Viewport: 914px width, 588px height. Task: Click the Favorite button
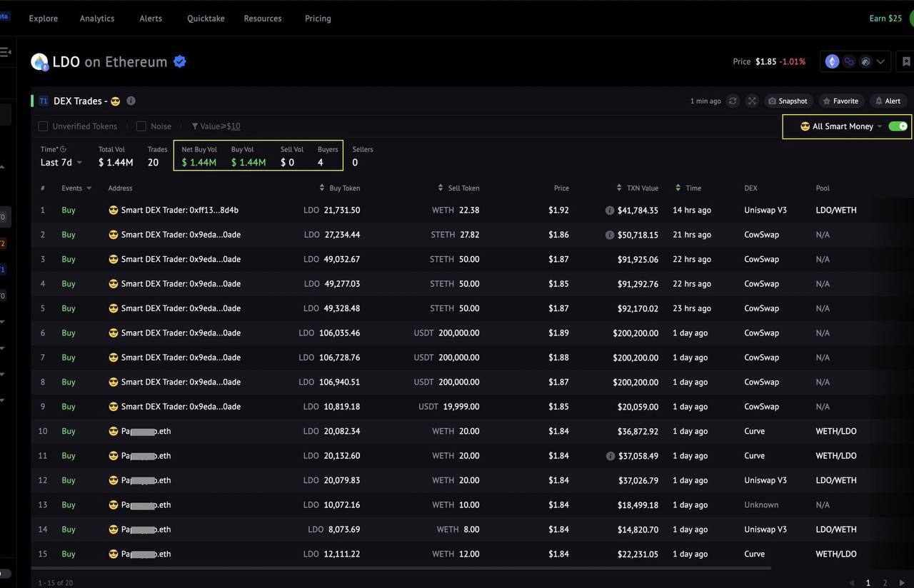pyautogui.click(x=840, y=101)
